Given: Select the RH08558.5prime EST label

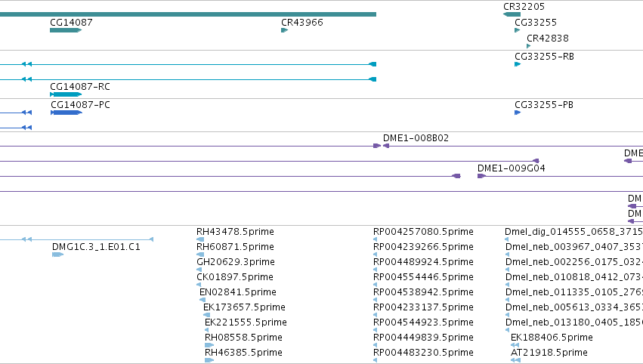Looking at the screenshot, I should tap(243, 338).
